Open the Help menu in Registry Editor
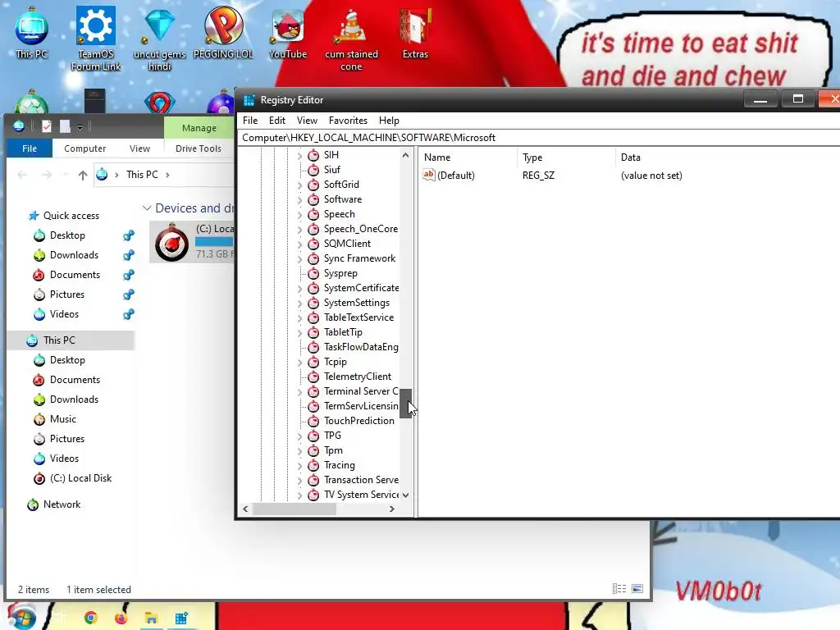This screenshot has height=630, width=840. pyautogui.click(x=389, y=121)
